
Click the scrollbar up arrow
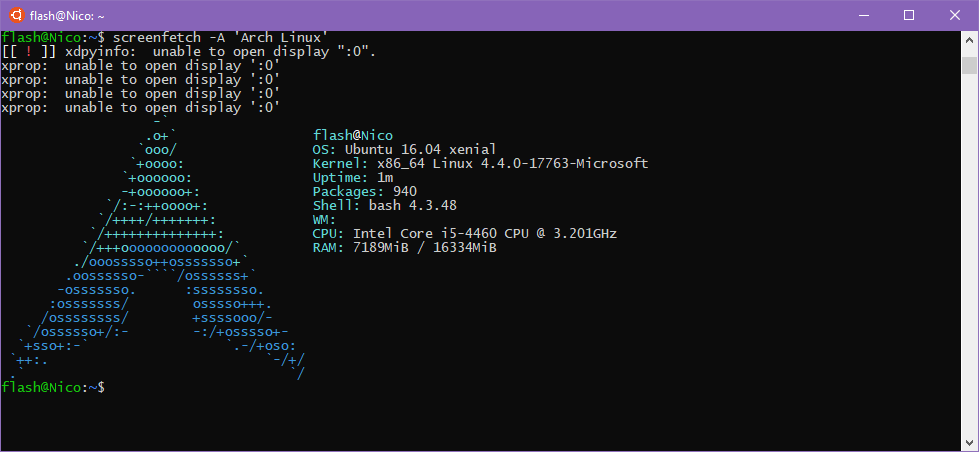pyautogui.click(x=970, y=38)
